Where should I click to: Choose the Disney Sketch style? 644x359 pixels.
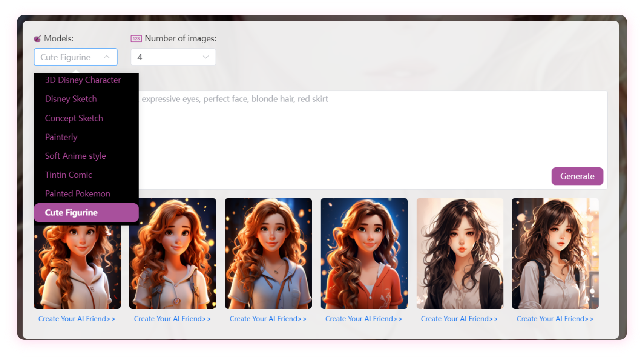pyautogui.click(x=71, y=99)
